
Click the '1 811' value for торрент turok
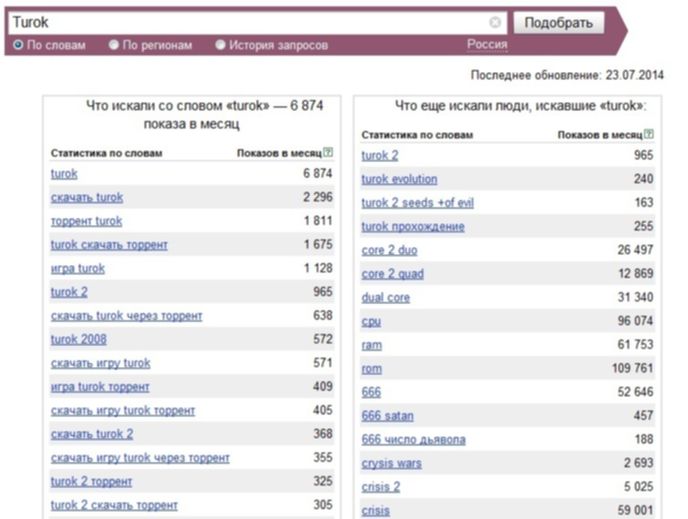318,221
